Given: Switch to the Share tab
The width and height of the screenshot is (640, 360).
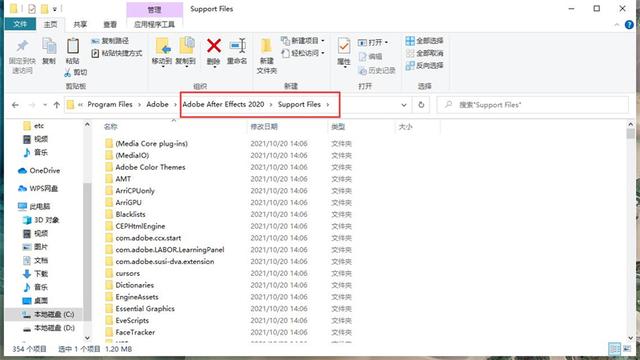Looking at the screenshot, I should point(80,24).
